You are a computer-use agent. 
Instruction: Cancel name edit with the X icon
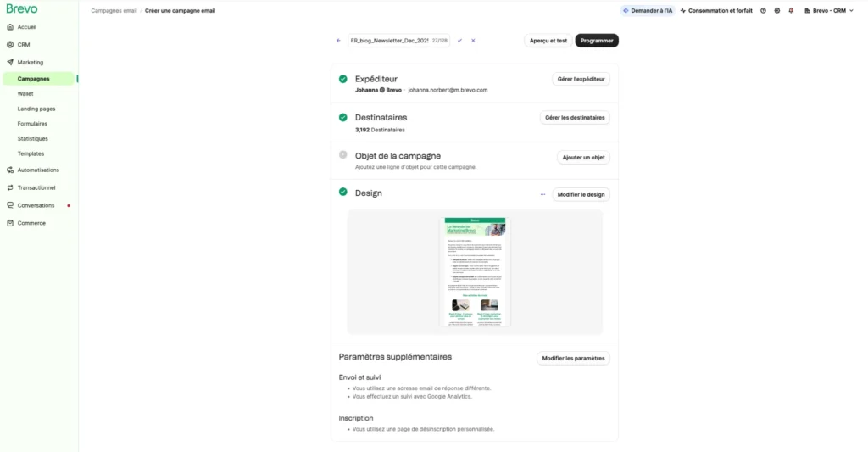(x=473, y=41)
